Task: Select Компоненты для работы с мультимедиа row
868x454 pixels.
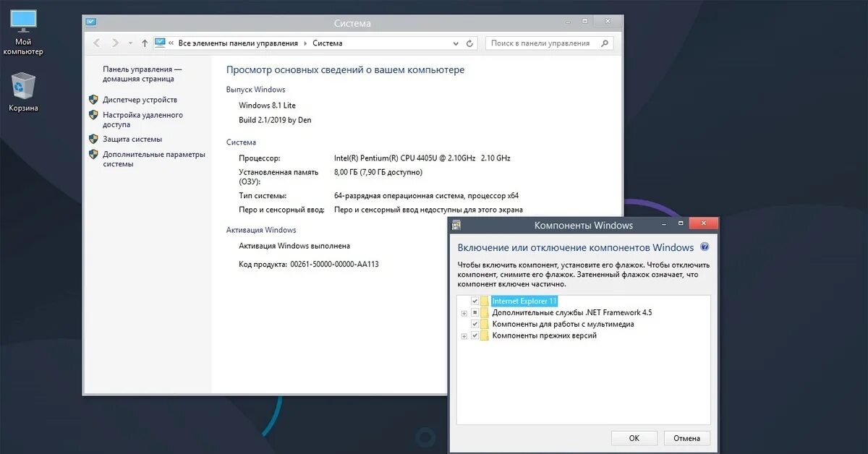Action: [x=563, y=324]
